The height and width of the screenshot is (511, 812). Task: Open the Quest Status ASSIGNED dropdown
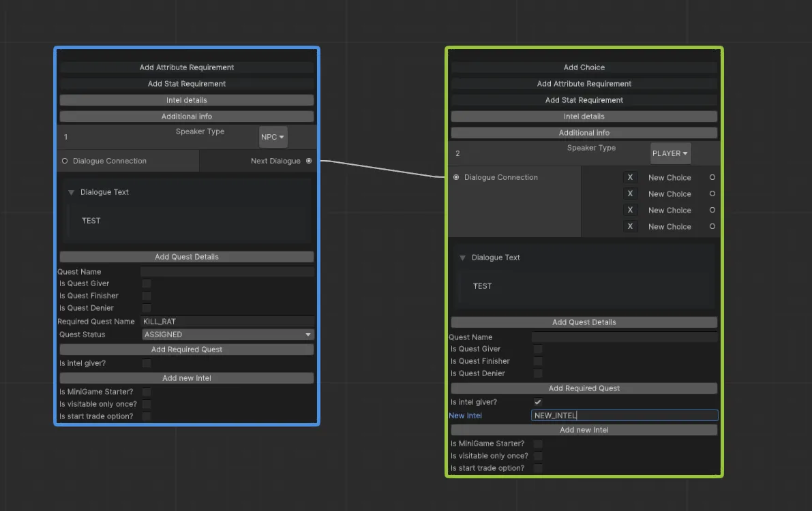[x=227, y=335]
